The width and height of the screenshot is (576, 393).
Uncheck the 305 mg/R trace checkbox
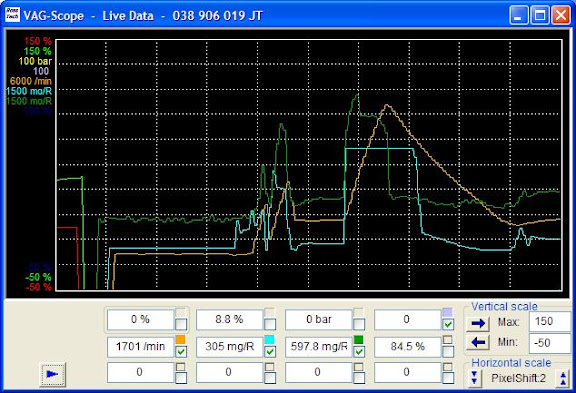click(x=270, y=352)
